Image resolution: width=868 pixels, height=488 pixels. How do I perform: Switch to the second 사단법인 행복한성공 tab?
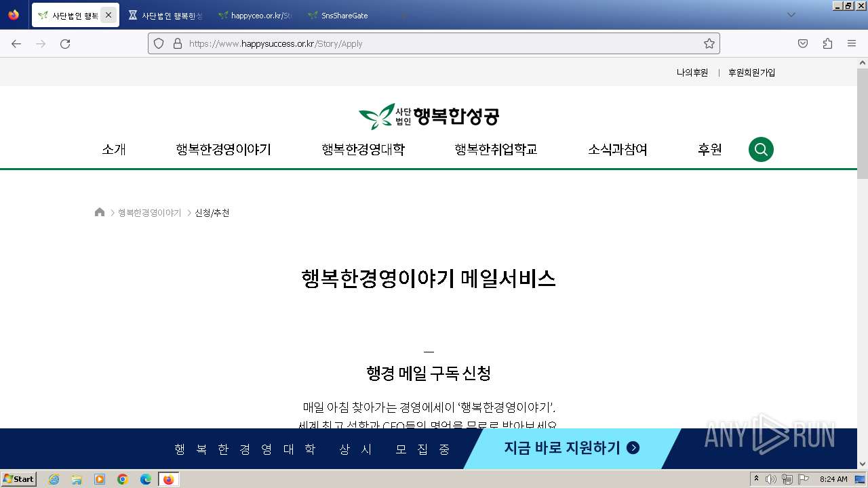(x=166, y=15)
